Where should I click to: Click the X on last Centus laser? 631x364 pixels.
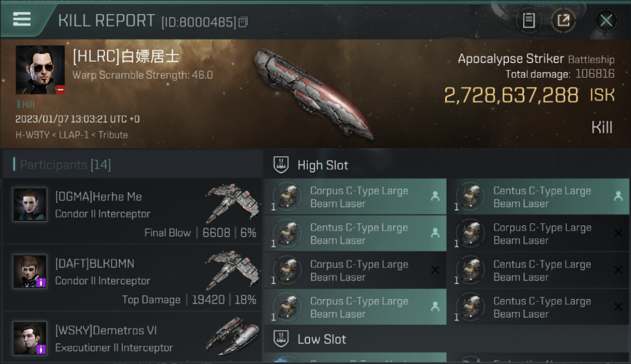(x=618, y=307)
